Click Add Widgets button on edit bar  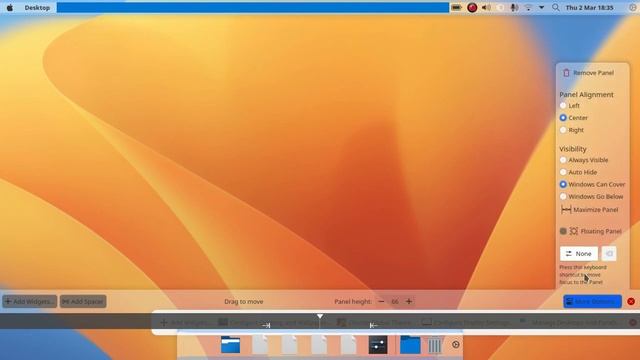[x=29, y=302]
